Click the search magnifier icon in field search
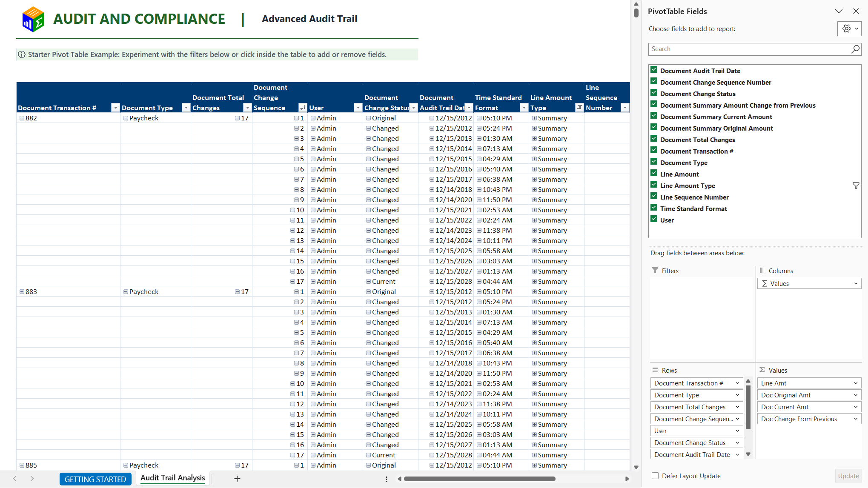The image size is (868, 488). (855, 49)
